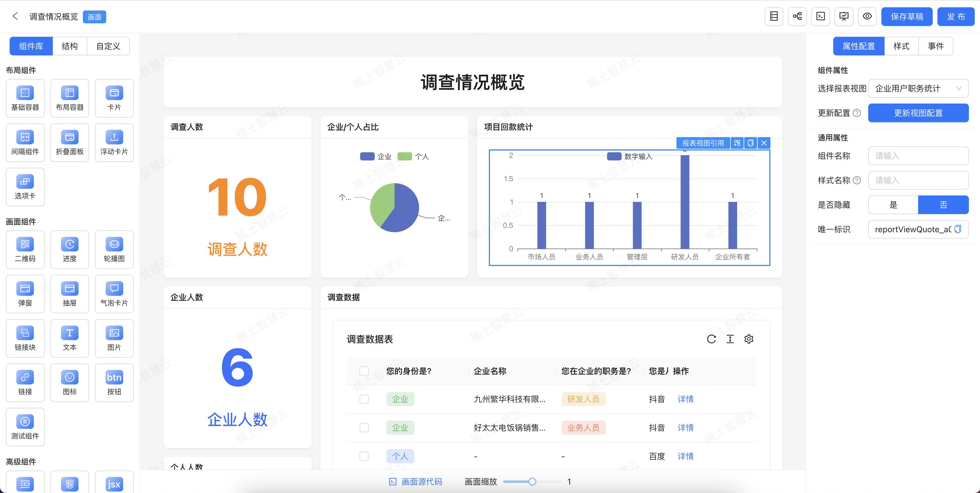This screenshot has height=493, width=980.
Task: Copy the 唯一标识 identifier value
Action: (x=958, y=229)
